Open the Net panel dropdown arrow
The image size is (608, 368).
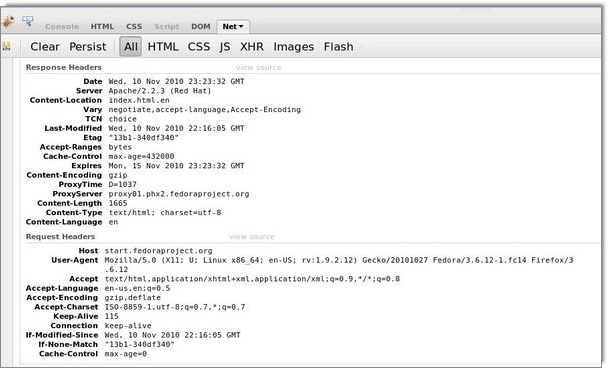[241, 26]
